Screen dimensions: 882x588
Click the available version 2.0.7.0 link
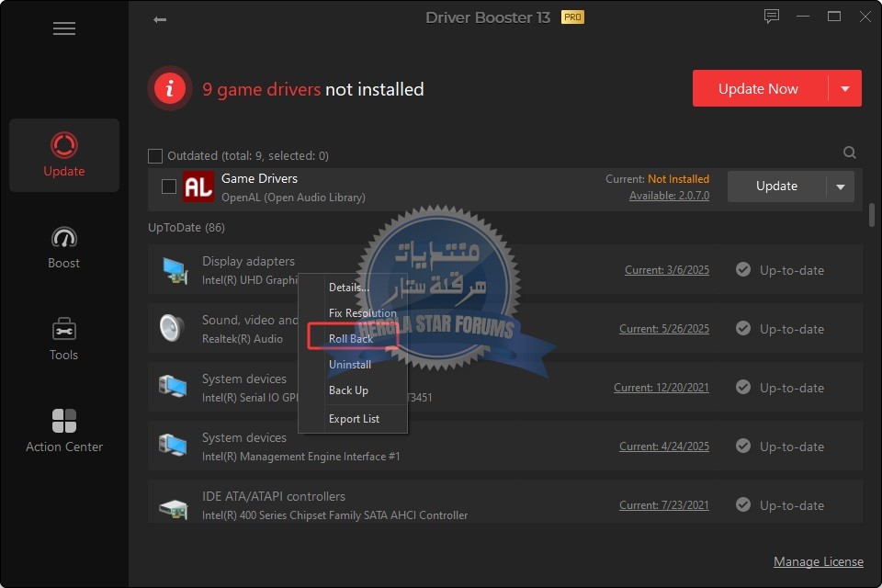(x=669, y=196)
